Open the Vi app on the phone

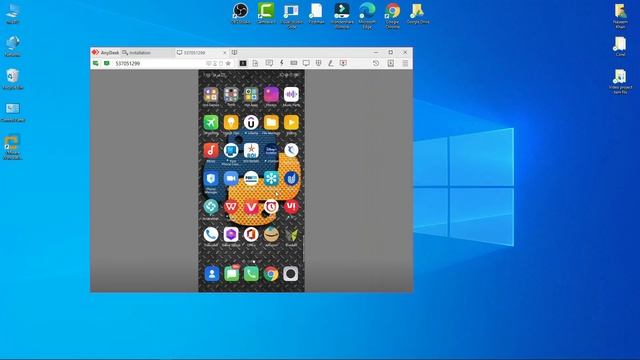pos(291,207)
